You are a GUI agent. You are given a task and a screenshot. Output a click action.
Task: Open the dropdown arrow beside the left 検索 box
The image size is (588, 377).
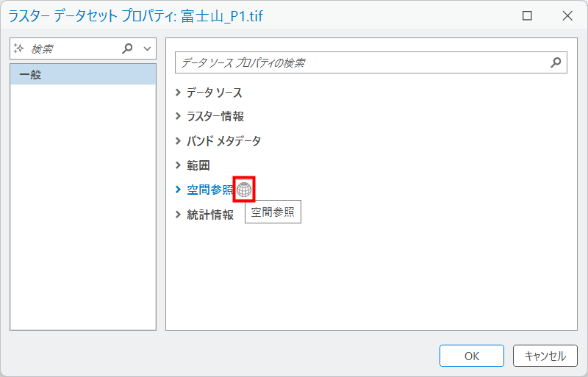click(147, 49)
